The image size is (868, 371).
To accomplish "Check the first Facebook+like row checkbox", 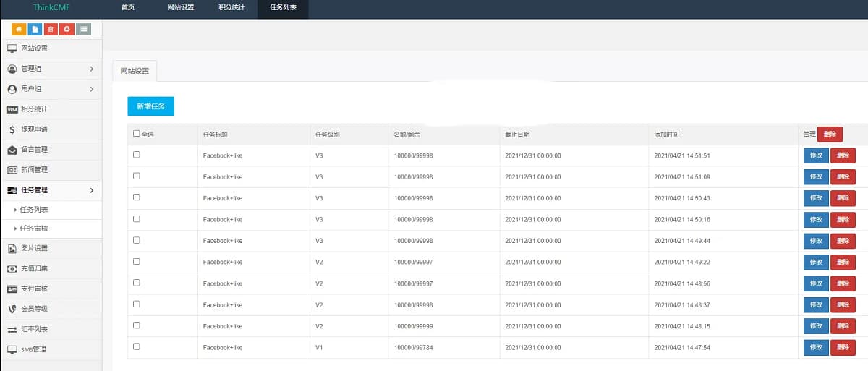I will pos(137,155).
